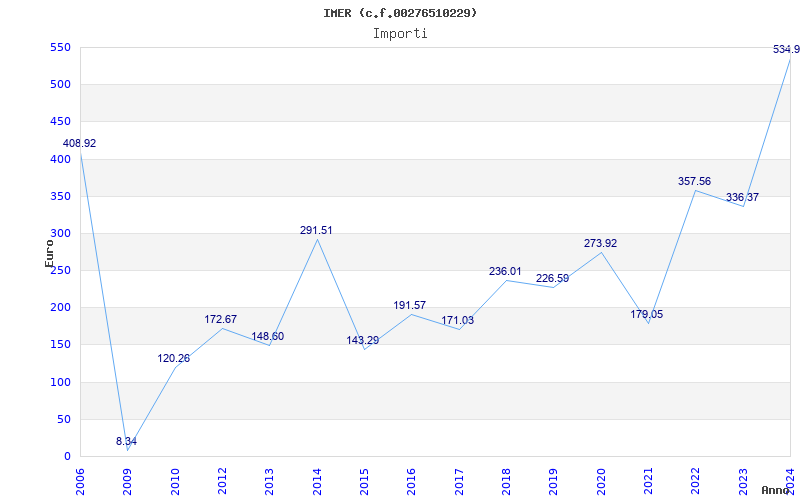Click the IMER chart title text
The height and width of the screenshot is (500, 800).
coord(400,13)
